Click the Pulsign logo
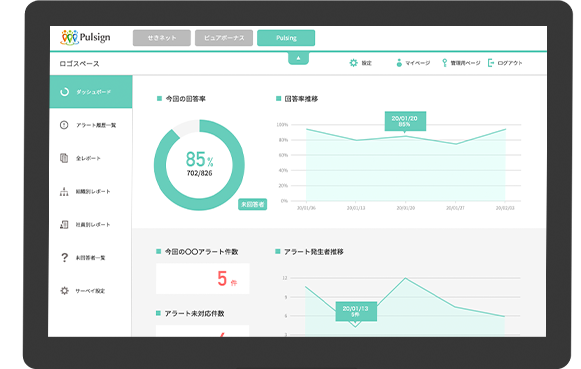Viewport: 581px width, 369px height. [x=85, y=37]
